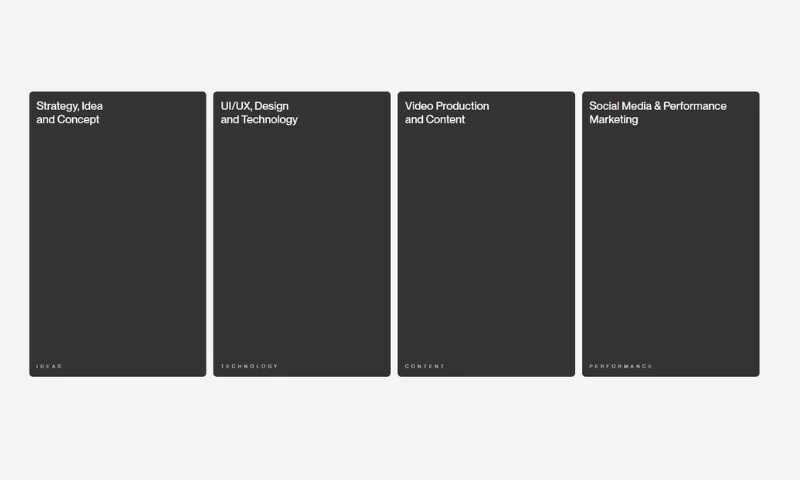Select the dark body of the Content card
The image size is (800, 480).
[486, 240]
